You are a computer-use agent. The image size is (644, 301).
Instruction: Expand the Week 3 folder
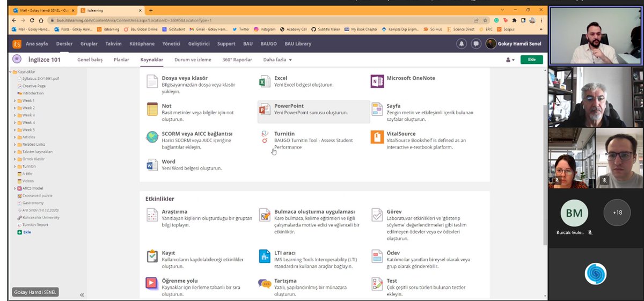(x=15, y=115)
